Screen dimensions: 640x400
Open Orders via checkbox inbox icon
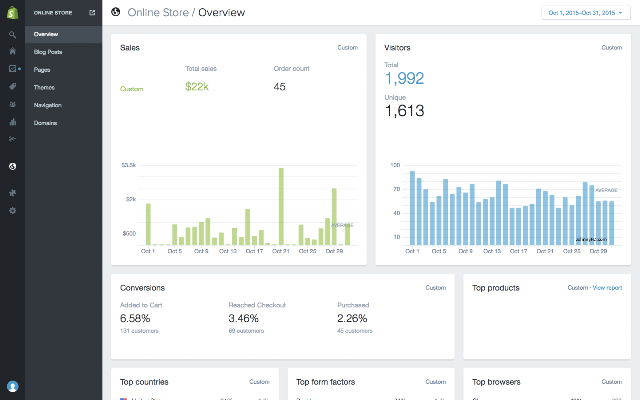[x=13, y=69]
